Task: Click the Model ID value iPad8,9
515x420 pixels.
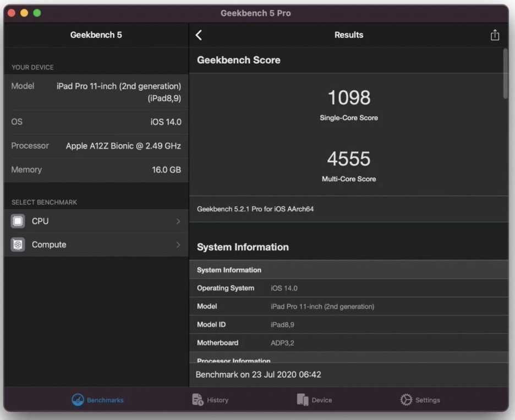Action: point(282,325)
